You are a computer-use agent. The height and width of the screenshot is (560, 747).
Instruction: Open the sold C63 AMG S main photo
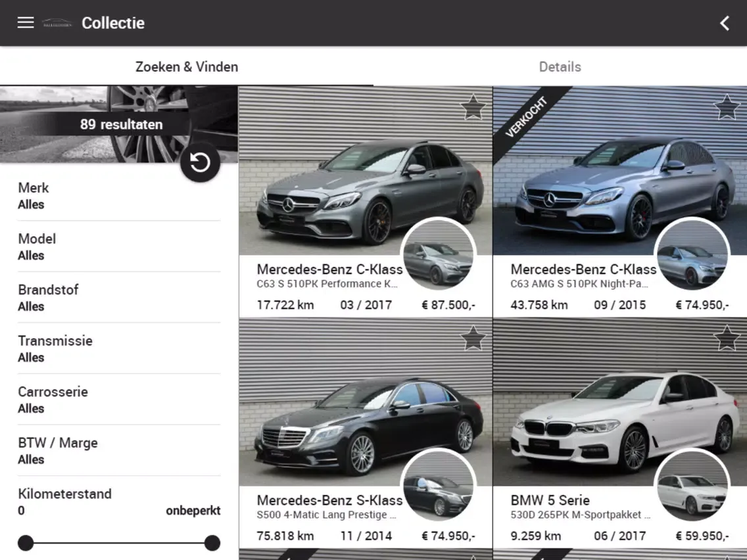620,170
